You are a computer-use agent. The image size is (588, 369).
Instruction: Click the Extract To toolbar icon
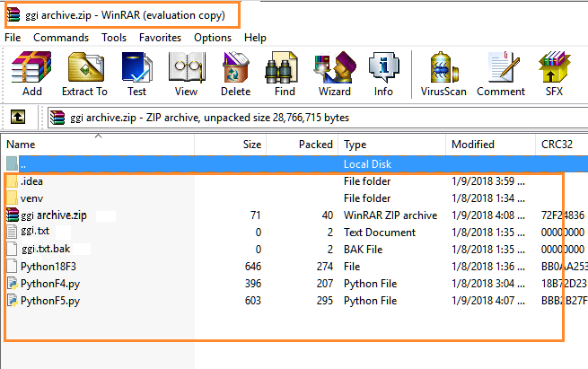84,74
